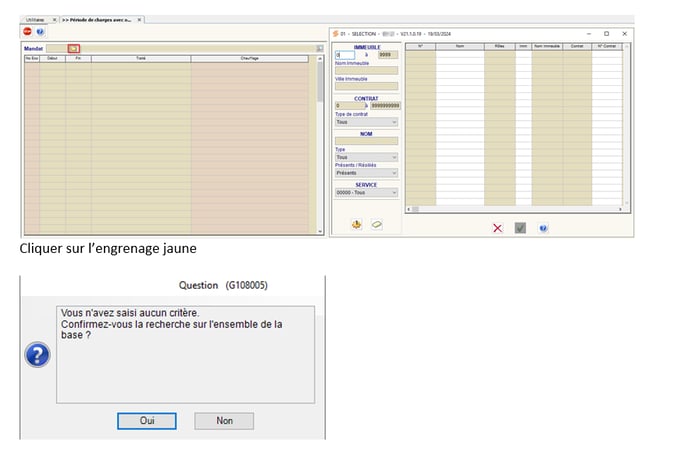This screenshot has width=688, height=452.
Task: Click Oui in the Question dialog
Action: pos(146,421)
